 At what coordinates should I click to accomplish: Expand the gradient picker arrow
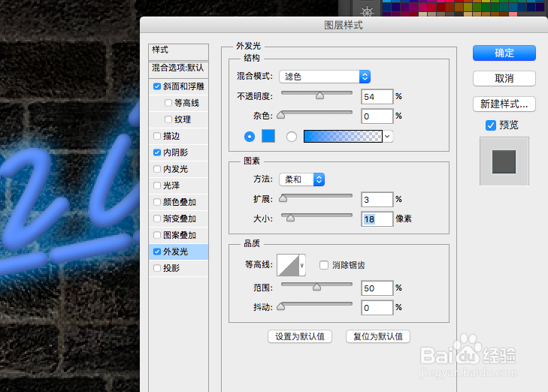click(387, 137)
